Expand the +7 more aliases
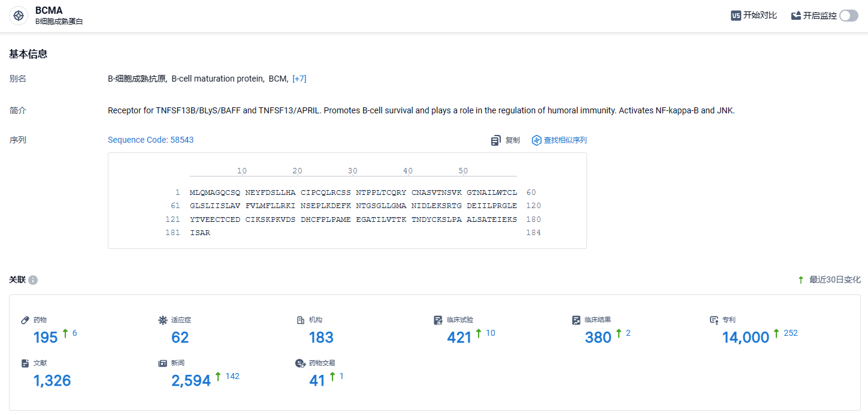Screen dimensions: 868x415 pyautogui.click(x=300, y=79)
